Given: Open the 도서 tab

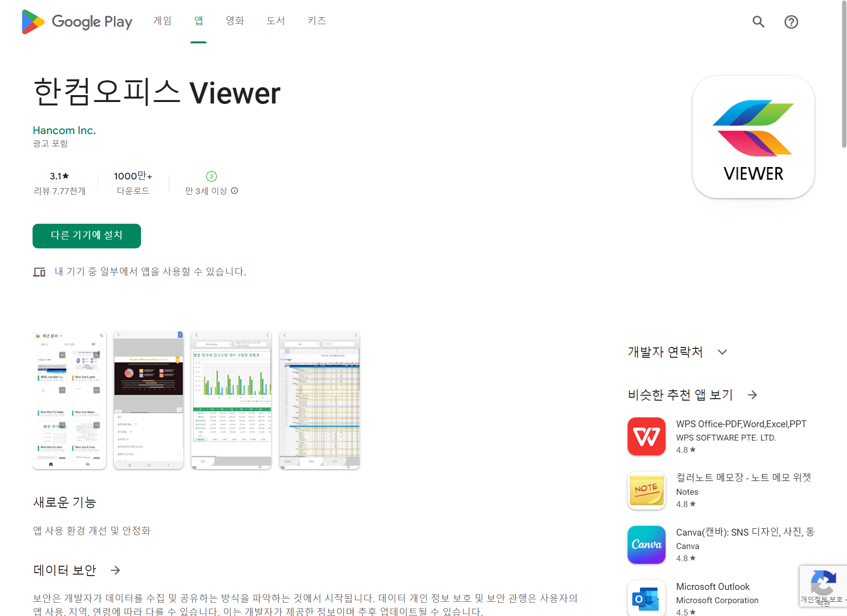Looking at the screenshot, I should point(276,21).
